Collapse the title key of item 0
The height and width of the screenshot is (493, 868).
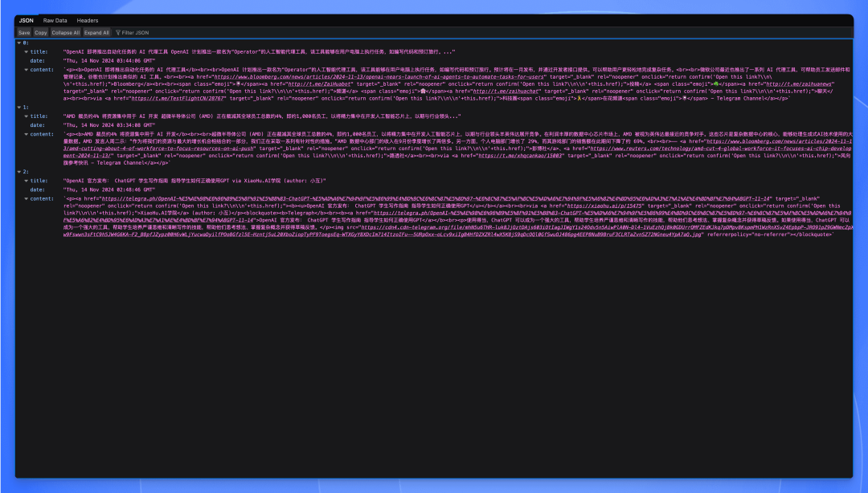[x=26, y=52]
